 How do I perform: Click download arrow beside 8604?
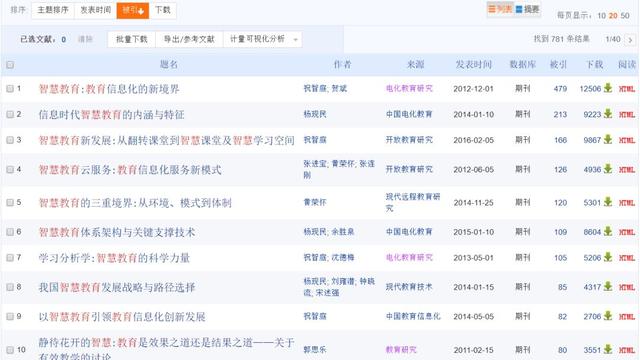coord(608,231)
